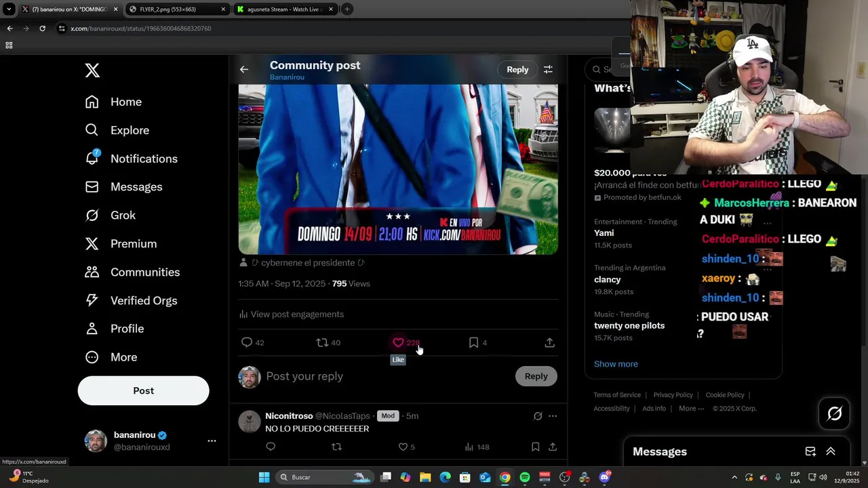Open the reply filter settings icon
Image resolution: width=868 pixels, height=488 pixels.
point(548,69)
